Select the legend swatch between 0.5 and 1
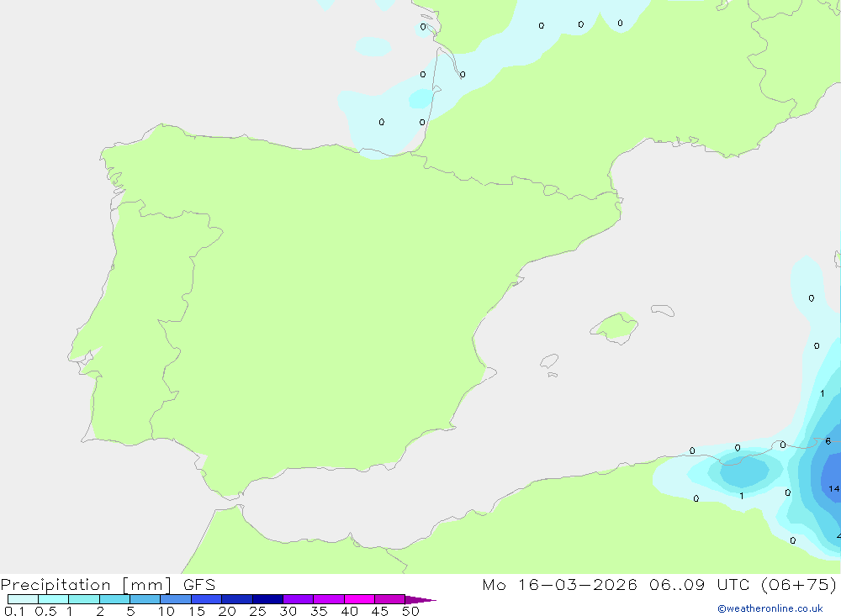This screenshot has width=841, height=616. (x=53, y=599)
